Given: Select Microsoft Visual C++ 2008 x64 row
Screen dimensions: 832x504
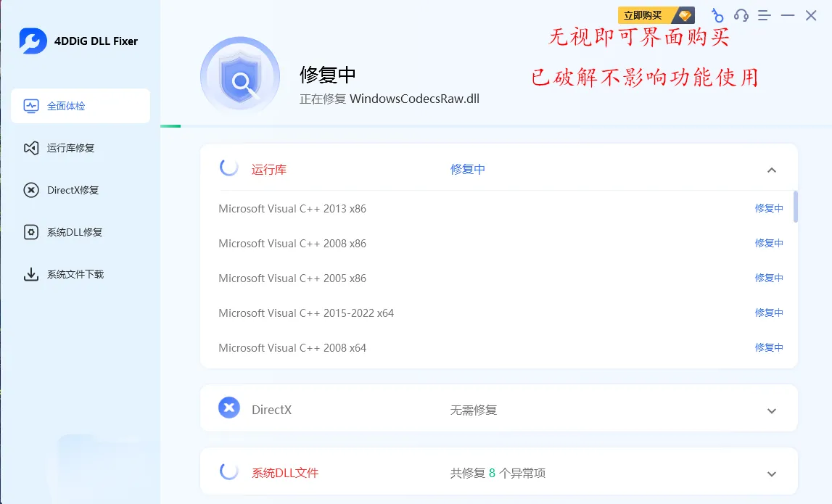Looking at the screenshot, I should coord(501,348).
